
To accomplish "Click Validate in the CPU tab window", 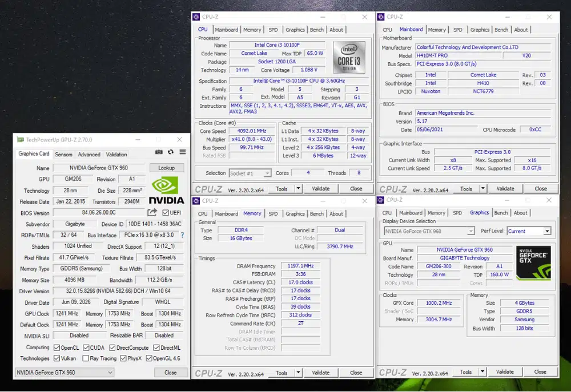I will tap(321, 188).
